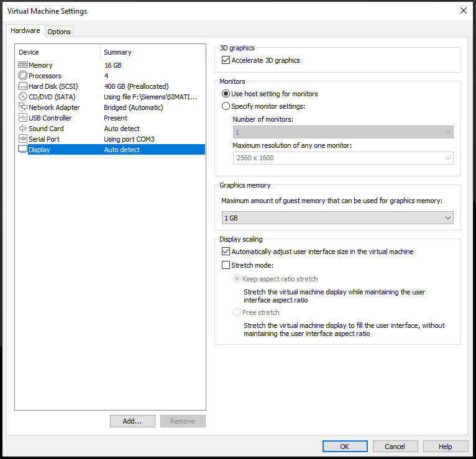476x459 pixels.
Task: Open graphics memory dropdown showing 1 GB
Action: coord(337,218)
